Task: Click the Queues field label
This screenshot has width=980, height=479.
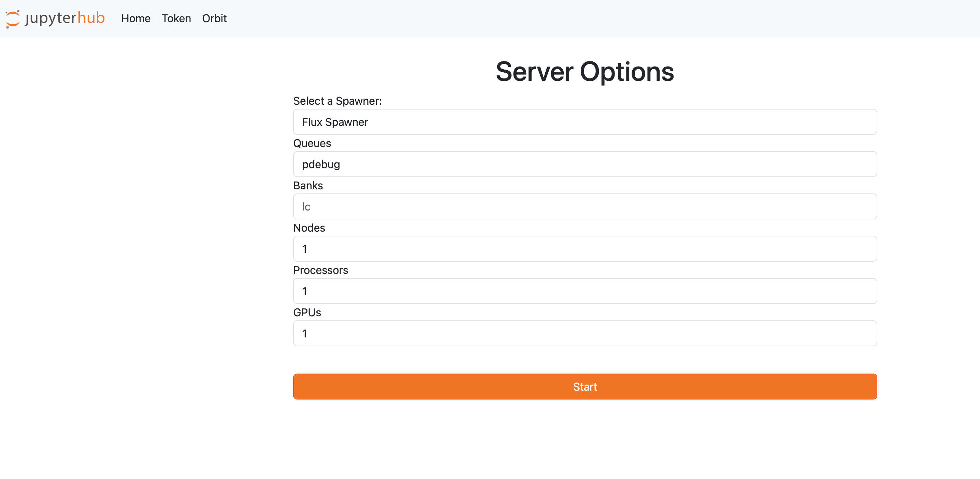Action: [312, 143]
